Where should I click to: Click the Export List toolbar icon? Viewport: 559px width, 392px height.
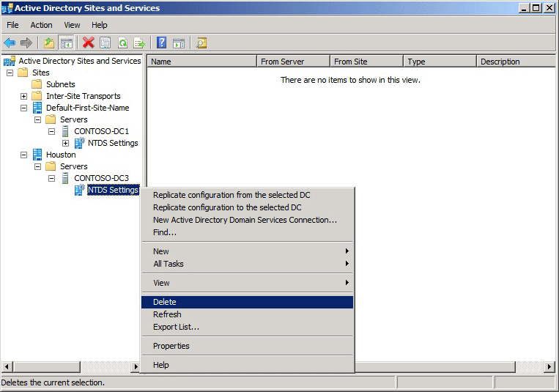[x=139, y=43]
